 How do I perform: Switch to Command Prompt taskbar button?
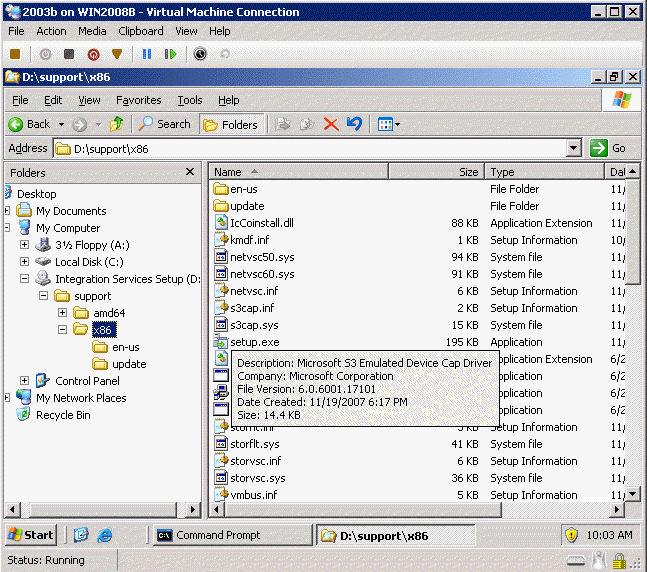point(232,535)
